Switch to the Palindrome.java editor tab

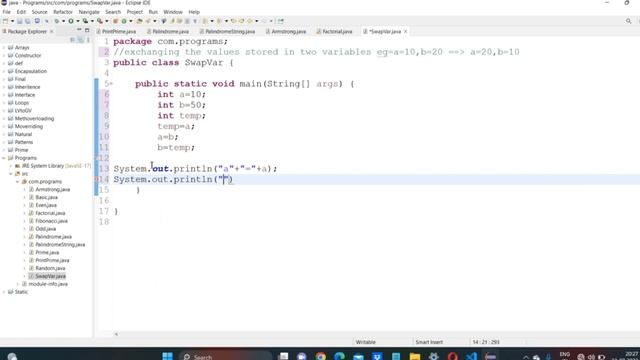click(168, 31)
